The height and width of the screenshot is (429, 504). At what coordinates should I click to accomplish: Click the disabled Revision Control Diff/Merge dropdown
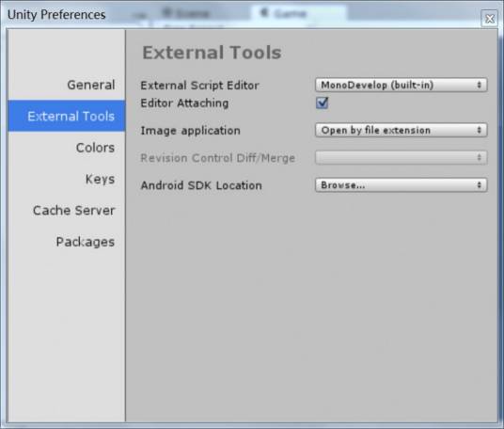(x=402, y=157)
